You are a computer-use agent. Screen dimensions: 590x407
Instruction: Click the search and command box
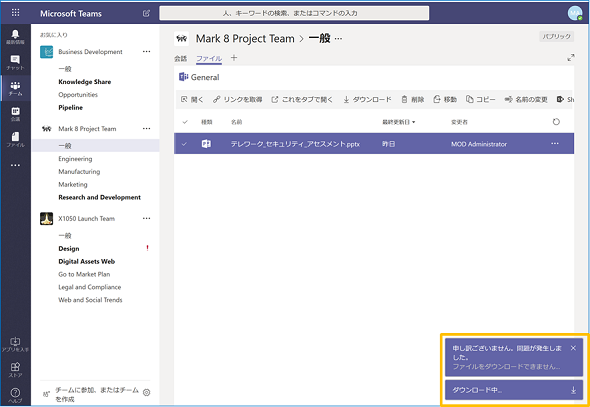[x=294, y=13]
